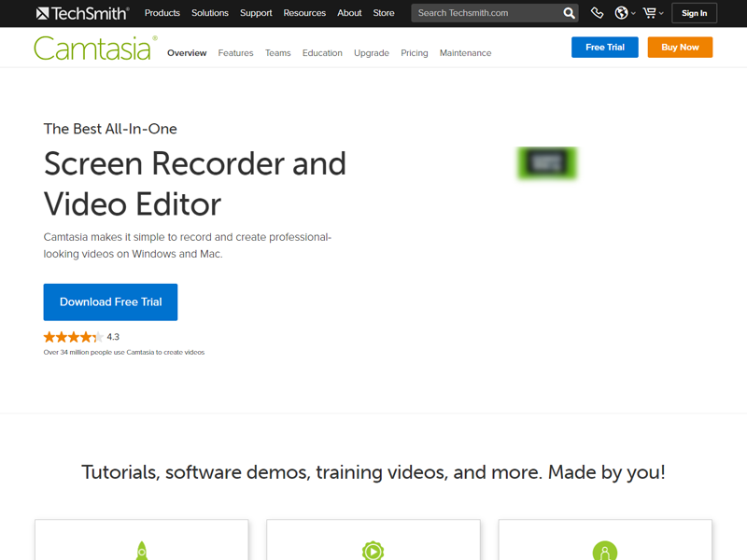The height and width of the screenshot is (560, 747).
Task: Click the Sign In button
Action: 694,13
